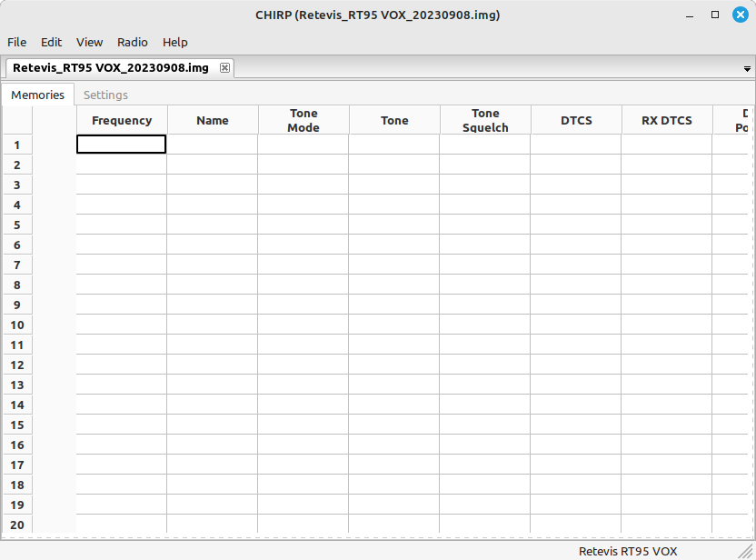
Task: Select memory row 2 header
Action: pyautogui.click(x=17, y=165)
